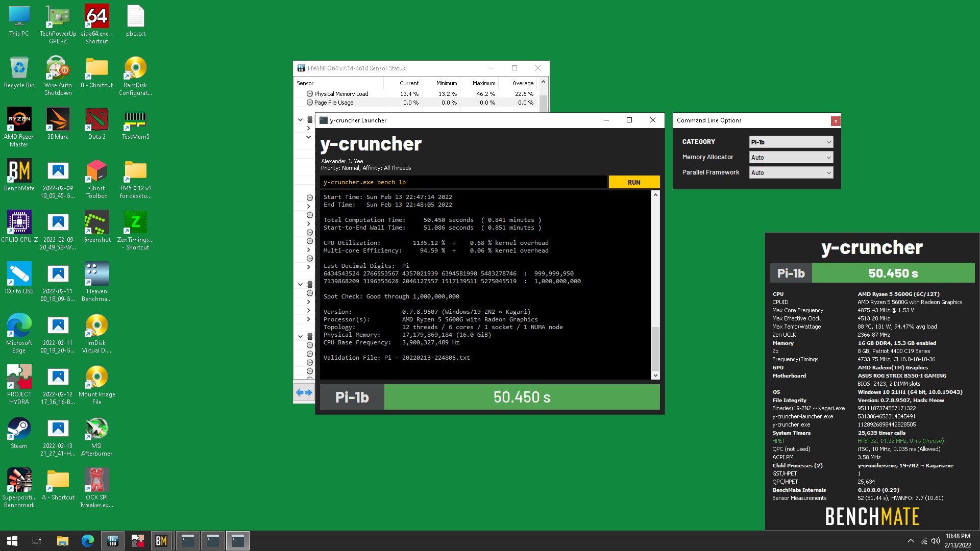Open Steam from the desktop
Screen dimensions: 980x551
[x=19, y=433]
